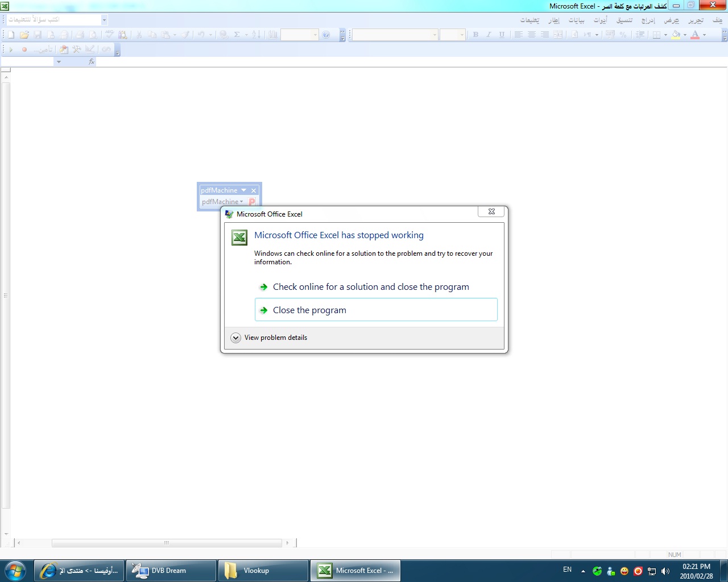Open the Font Color dropdown arrow
This screenshot has height=582, width=728.
coord(704,35)
